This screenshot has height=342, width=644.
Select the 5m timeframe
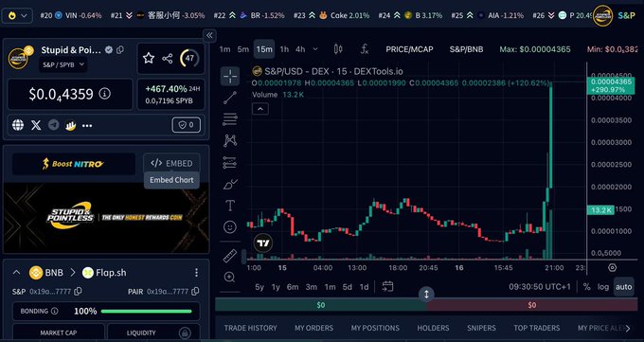coord(243,49)
